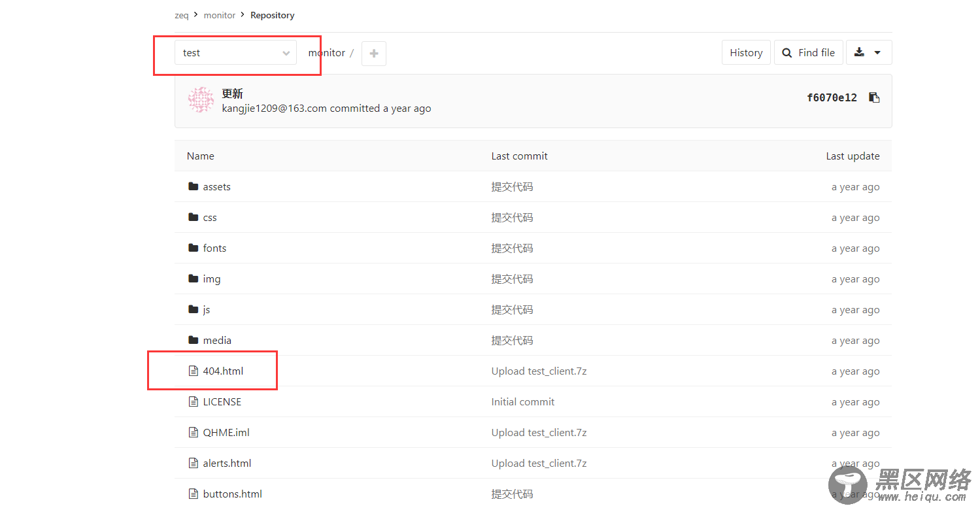This screenshot has height=508, width=980.
Task: Open the img row's 提交代码 commit
Action: [x=512, y=279]
